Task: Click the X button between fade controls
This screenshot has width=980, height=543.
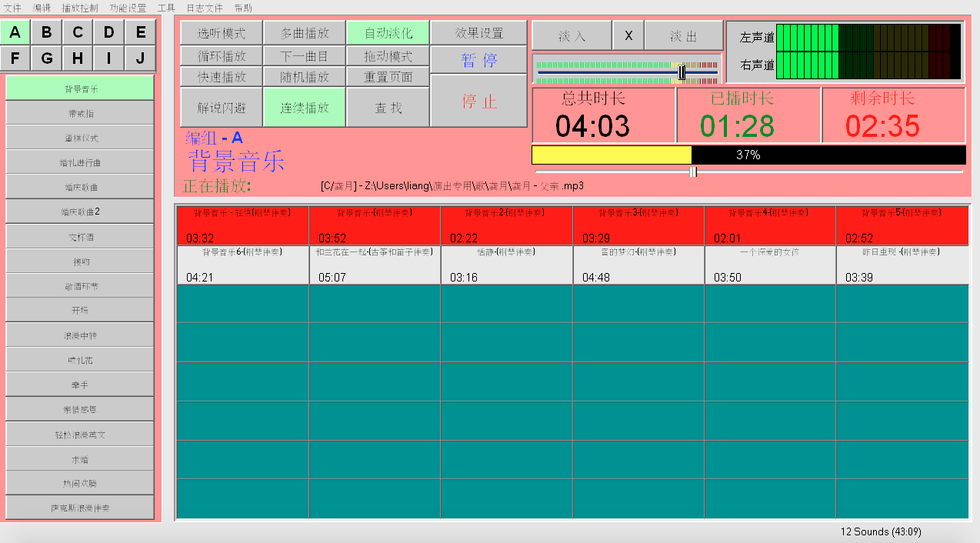Action: 628,35
